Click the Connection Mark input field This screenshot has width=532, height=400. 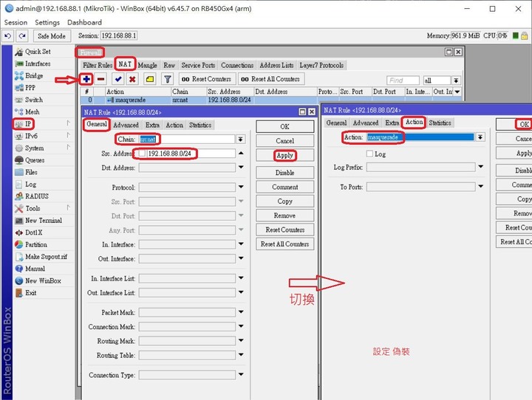[x=187, y=327]
